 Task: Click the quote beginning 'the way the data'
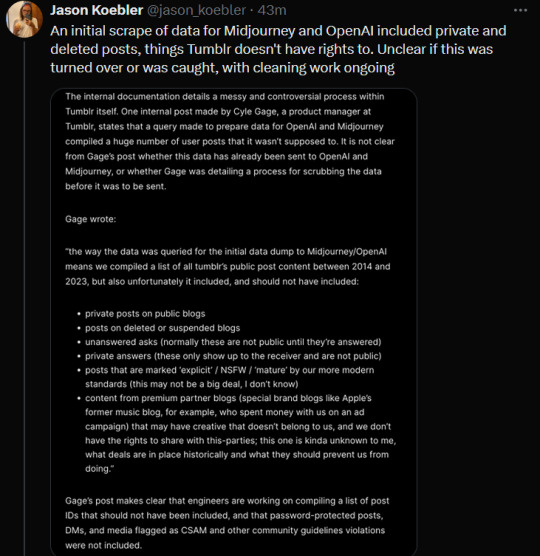(228, 266)
